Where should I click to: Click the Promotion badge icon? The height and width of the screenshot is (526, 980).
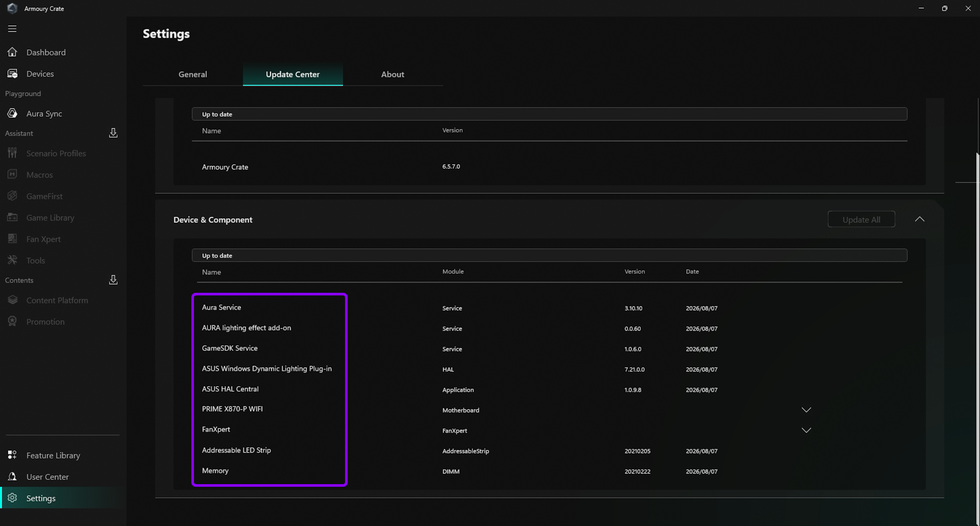pyautogui.click(x=12, y=321)
